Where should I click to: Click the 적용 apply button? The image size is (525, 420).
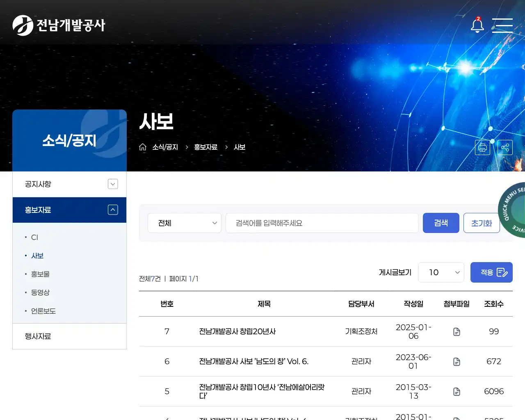[491, 272]
